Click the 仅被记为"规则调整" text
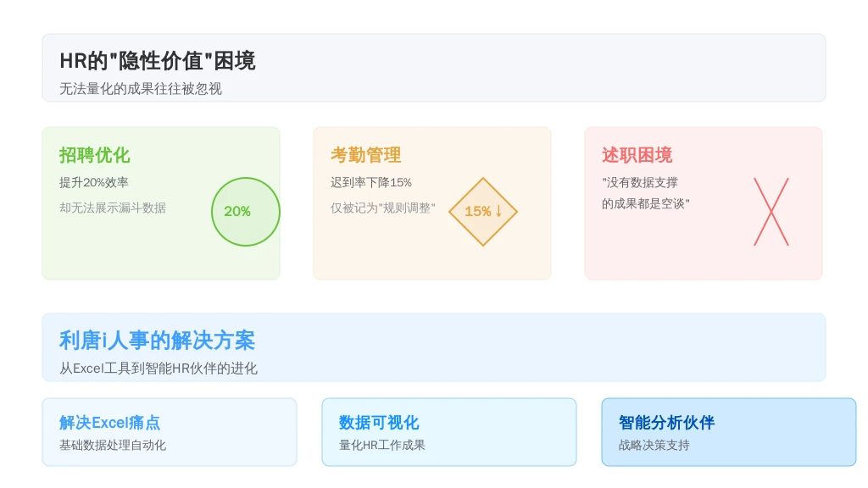868x488 pixels. click(383, 208)
